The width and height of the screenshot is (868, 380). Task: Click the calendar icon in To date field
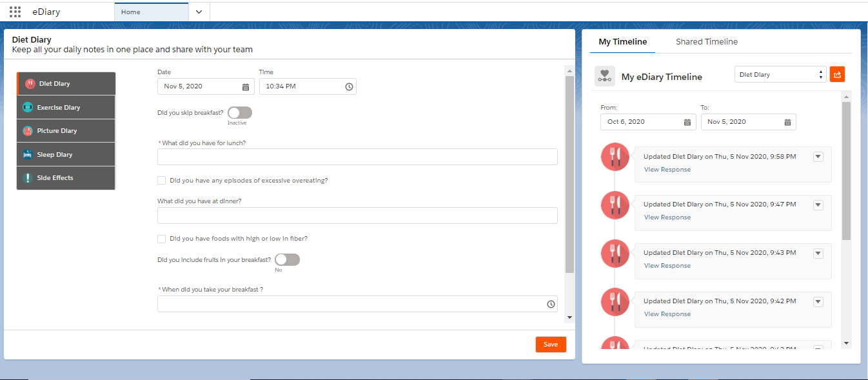tap(787, 122)
